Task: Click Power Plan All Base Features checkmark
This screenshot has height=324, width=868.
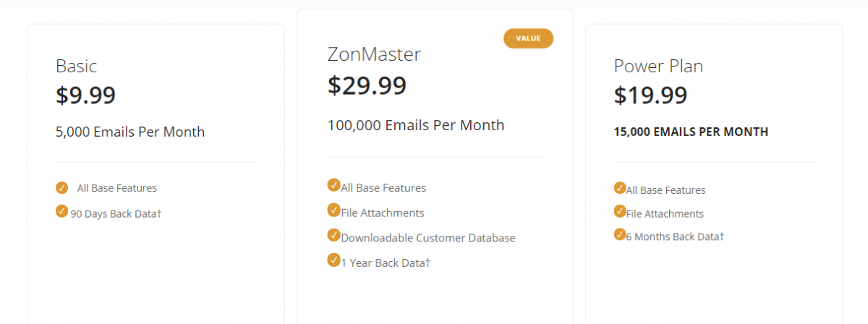Action: 620,188
